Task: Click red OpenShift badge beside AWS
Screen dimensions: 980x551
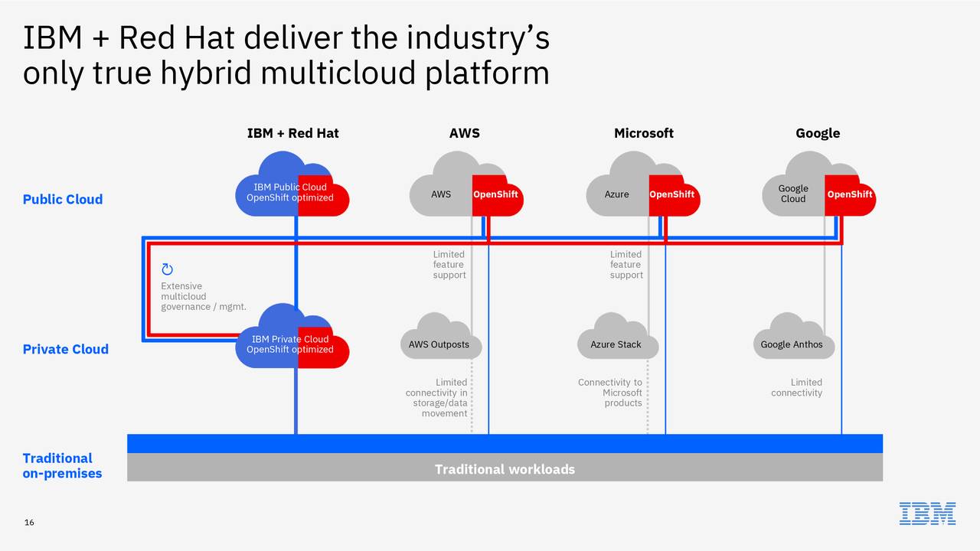Action: 496,195
